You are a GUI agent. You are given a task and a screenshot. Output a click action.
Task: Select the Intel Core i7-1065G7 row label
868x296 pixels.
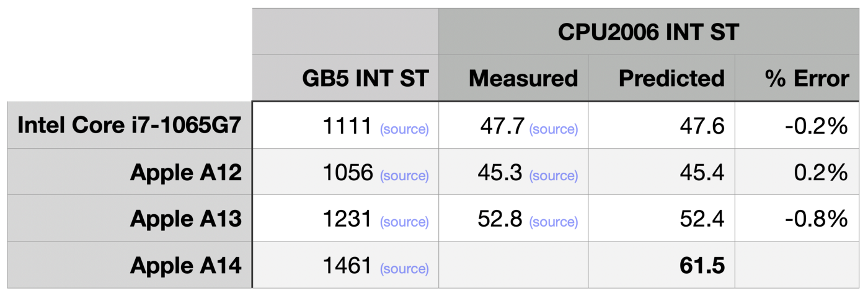[x=130, y=125]
